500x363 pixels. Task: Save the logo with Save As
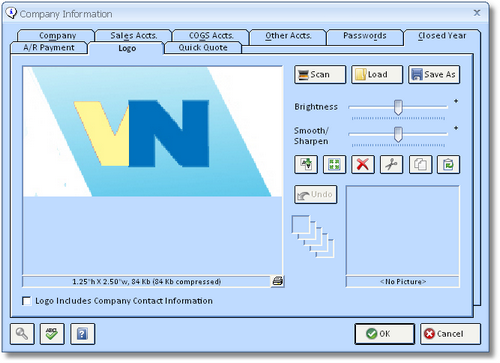click(x=434, y=74)
